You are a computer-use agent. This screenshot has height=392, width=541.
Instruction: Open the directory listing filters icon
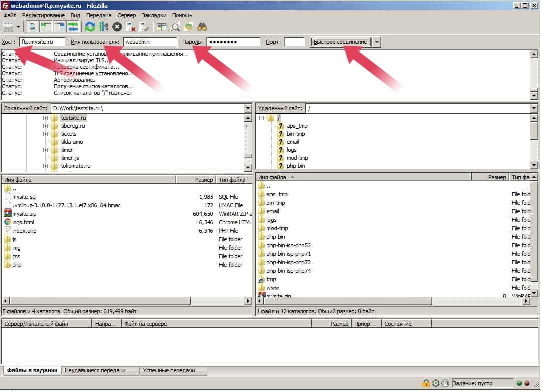pyautogui.click(x=161, y=27)
